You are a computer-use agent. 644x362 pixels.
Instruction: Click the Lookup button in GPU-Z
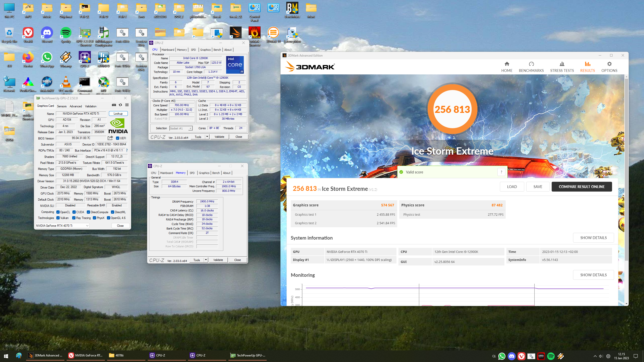[x=118, y=114]
